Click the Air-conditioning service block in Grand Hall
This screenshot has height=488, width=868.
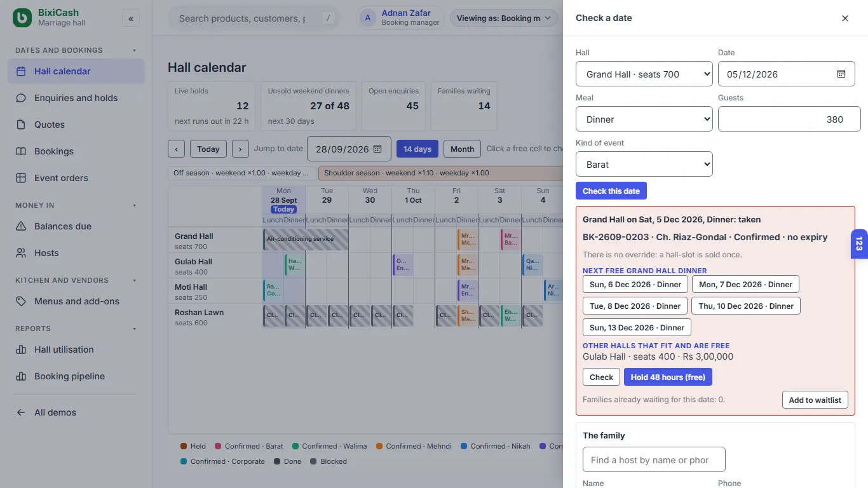[306, 239]
